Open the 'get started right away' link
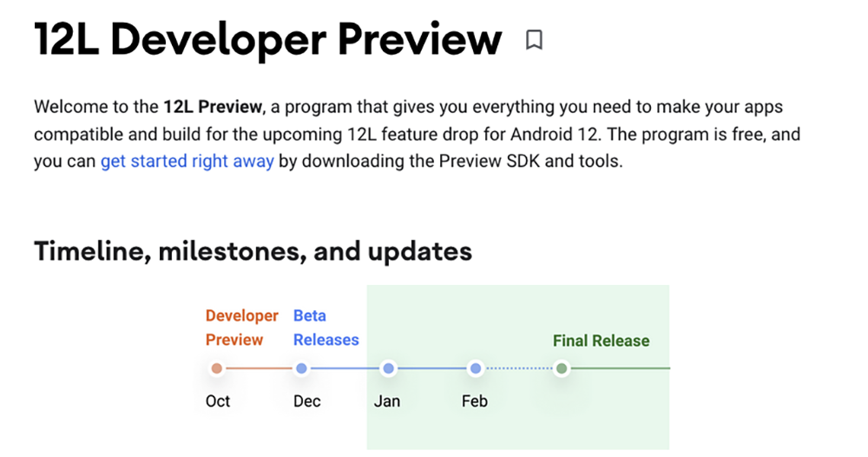Screen dimensions: 868x457 click(x=187, y=162)
